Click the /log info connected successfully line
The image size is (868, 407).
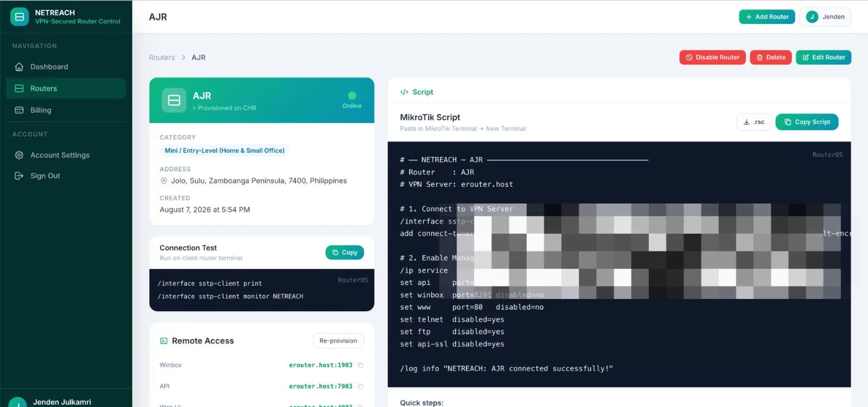[x=507, y=368]
